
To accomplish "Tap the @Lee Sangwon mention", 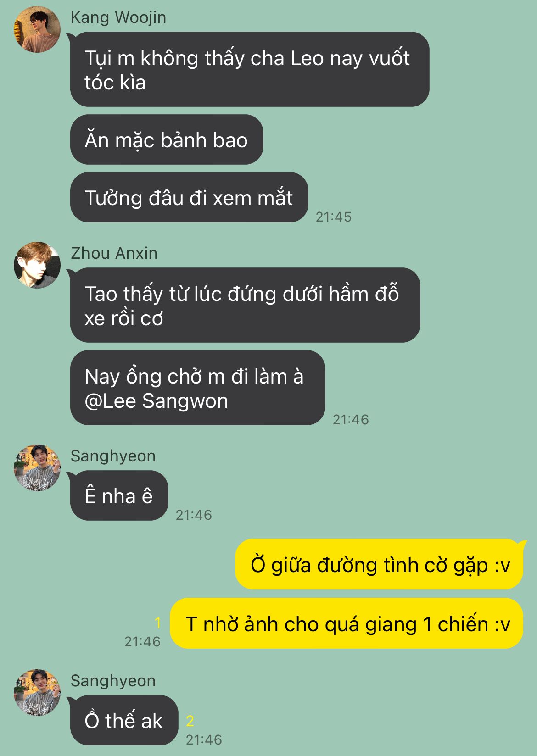I will click(156, 401).
